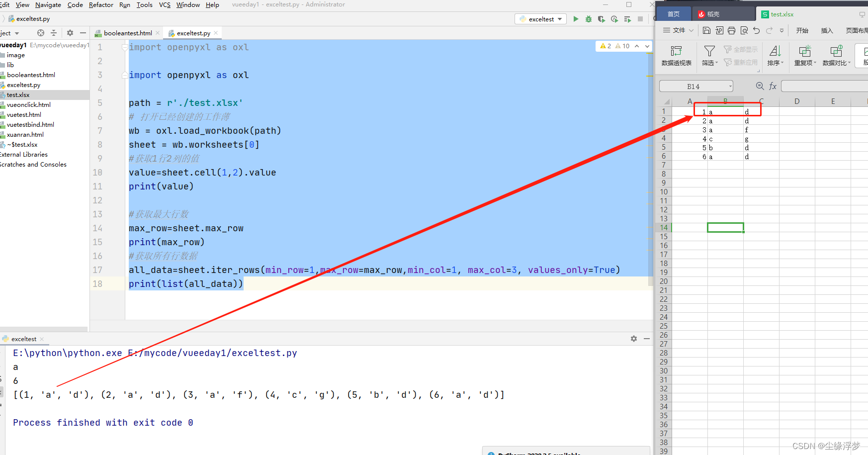Collapse the code fold arrow on line 1
Viewport: 868px width, 455px height.
click(124, 47)
